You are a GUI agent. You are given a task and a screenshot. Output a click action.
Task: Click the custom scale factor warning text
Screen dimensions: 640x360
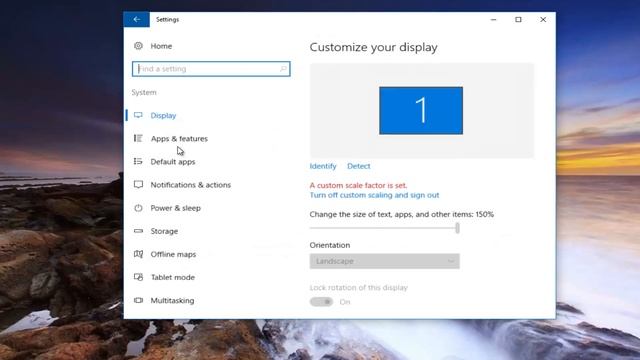tap(358, 185)
